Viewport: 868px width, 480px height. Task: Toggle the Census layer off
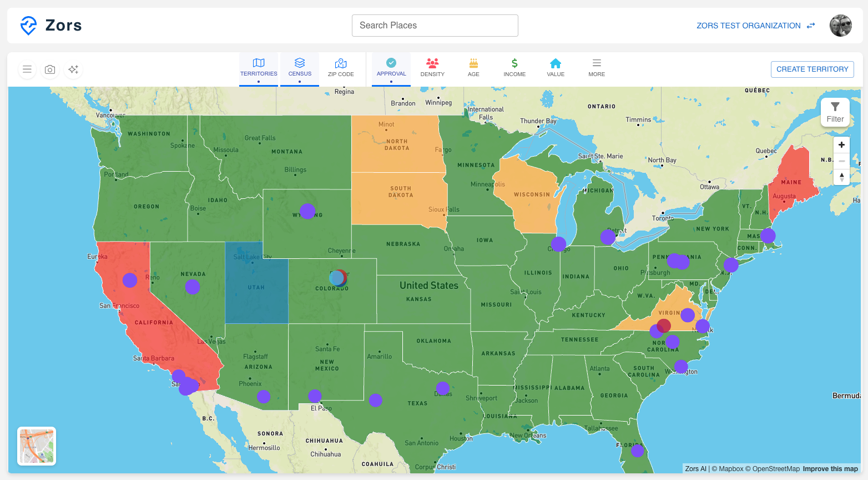[300, 68]
